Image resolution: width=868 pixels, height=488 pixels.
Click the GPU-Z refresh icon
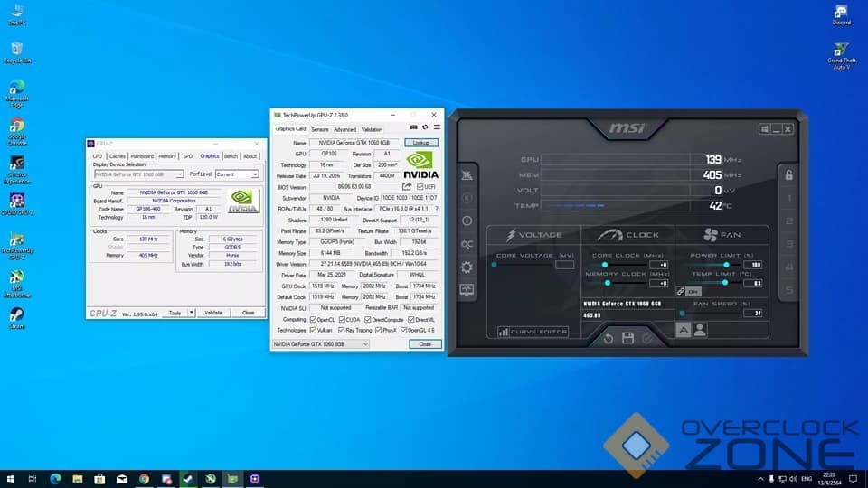426,127
